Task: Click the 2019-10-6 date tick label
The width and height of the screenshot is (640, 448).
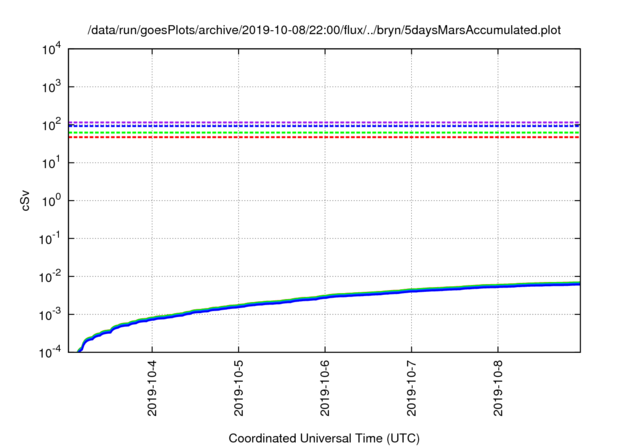Action: click(x=325, y=388)
